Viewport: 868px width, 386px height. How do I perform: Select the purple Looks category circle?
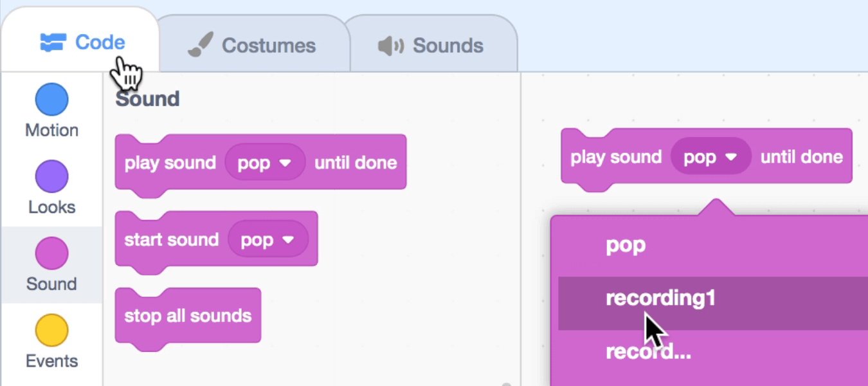[x=51, y=178]
